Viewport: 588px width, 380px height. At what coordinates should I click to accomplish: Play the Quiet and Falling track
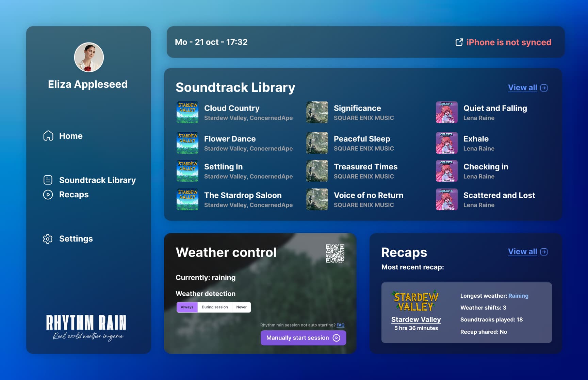tap(495, 108)
